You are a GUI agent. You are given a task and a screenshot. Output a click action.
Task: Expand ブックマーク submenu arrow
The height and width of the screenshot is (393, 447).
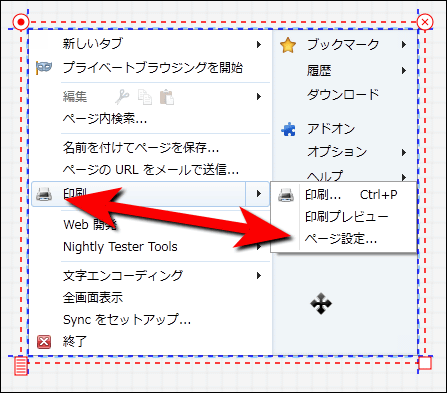click(x=404, y=44)
